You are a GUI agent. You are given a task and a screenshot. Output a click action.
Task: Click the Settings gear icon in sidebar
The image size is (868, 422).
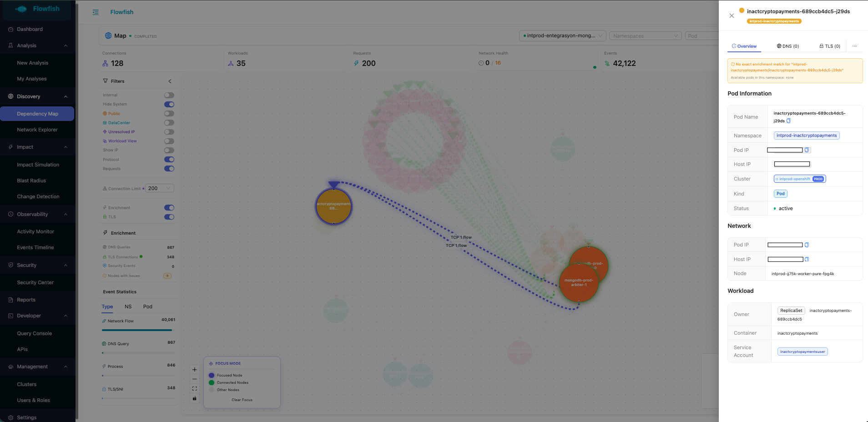[x=11, y=417]
